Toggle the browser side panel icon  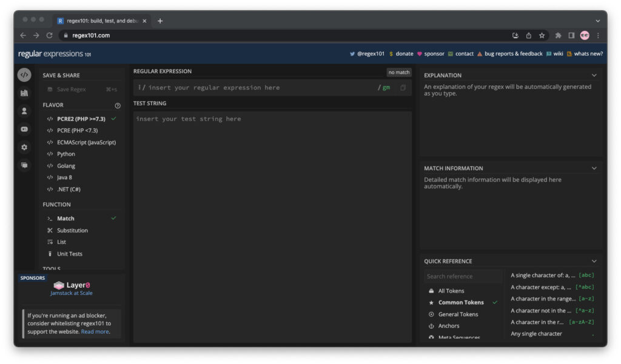coord(571,35)
